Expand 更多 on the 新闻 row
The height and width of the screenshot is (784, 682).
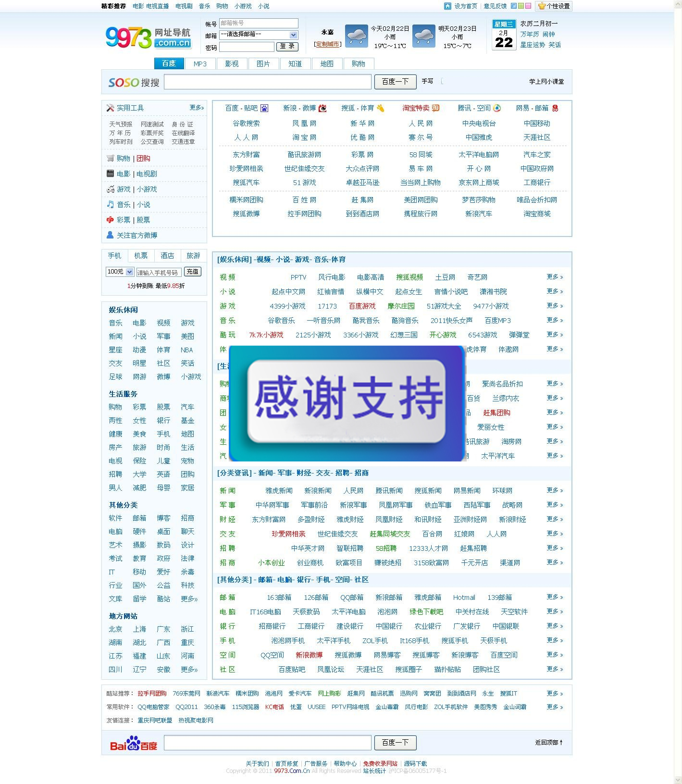point(555,490)
